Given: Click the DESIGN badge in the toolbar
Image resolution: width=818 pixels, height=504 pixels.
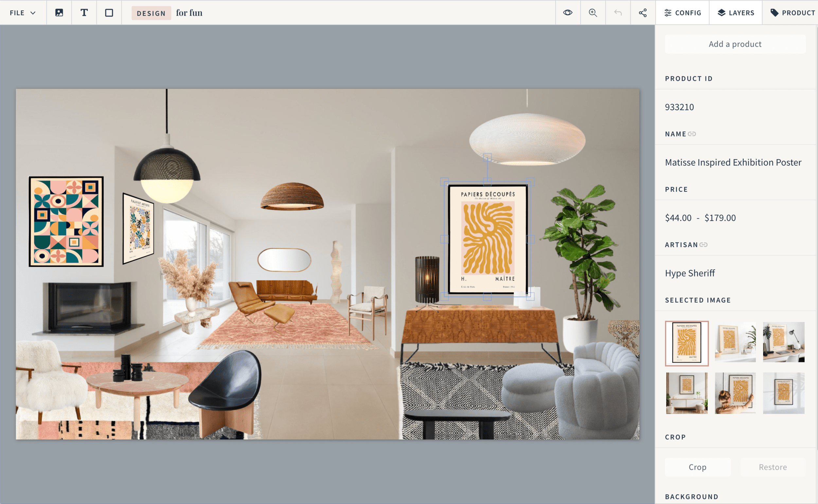Looking at the screenshot, I should pyautogui.click(x=151, y=13).
